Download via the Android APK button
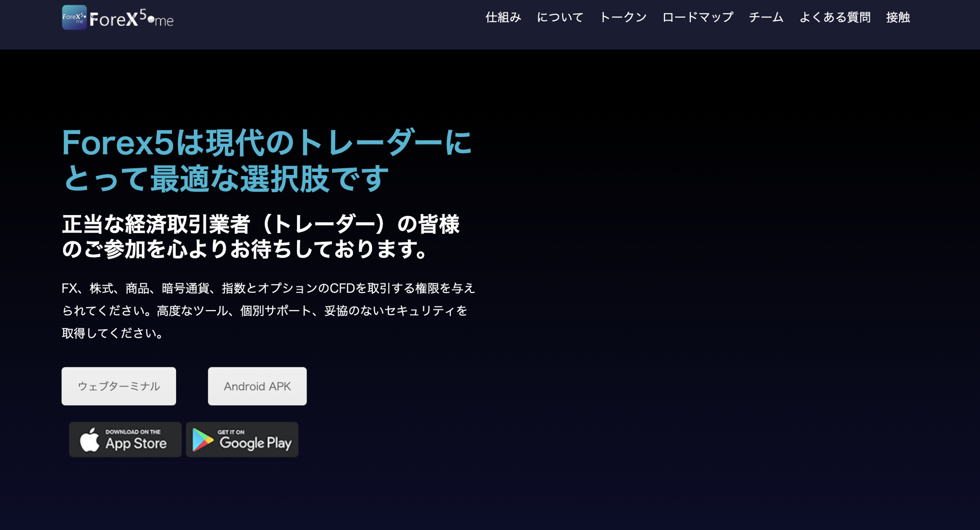This screenshot has width=980, height=530. point(257,386)
